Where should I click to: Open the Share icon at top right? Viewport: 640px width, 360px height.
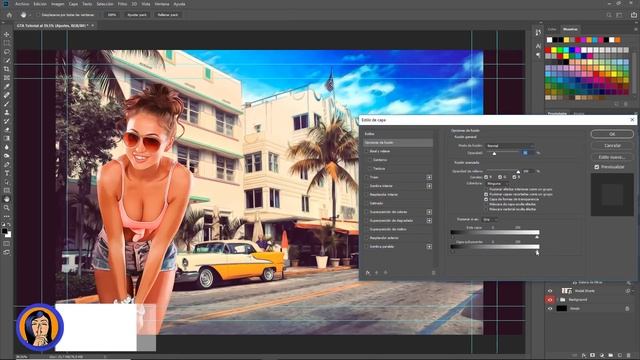tap(634, 15)
